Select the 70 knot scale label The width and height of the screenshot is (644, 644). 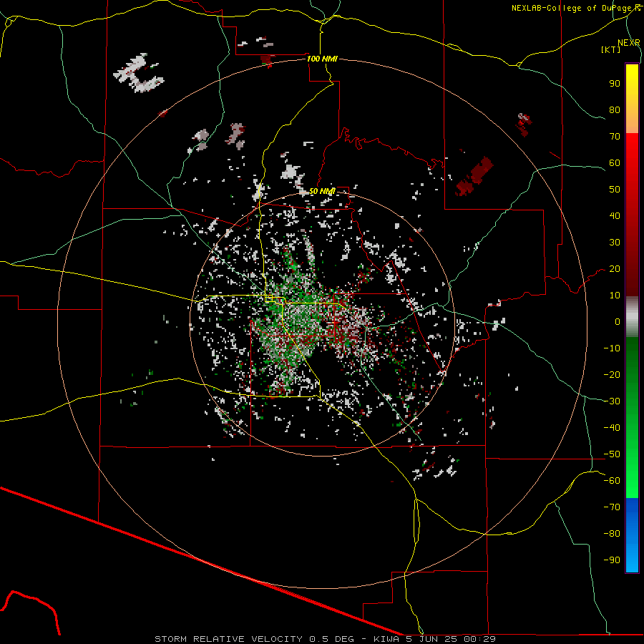(x=615, y=137)
